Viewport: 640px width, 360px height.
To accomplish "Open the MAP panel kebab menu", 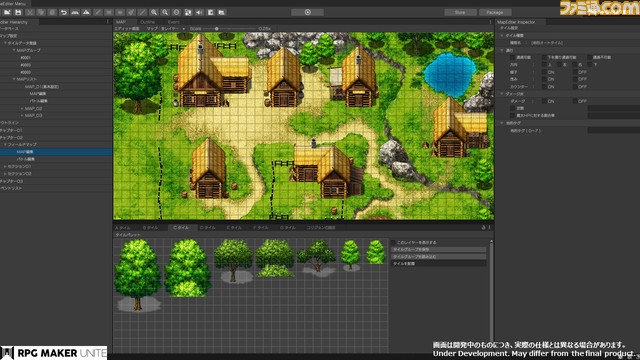I will coord(490,22).
